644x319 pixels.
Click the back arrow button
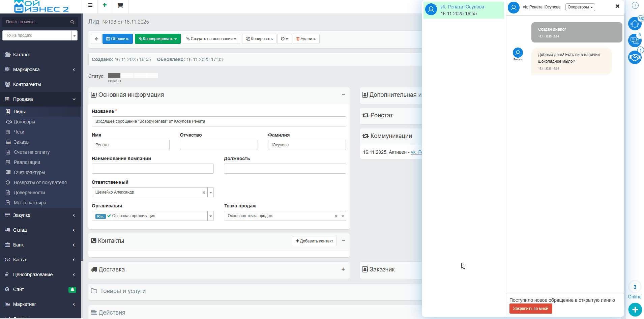click(96, 39)
